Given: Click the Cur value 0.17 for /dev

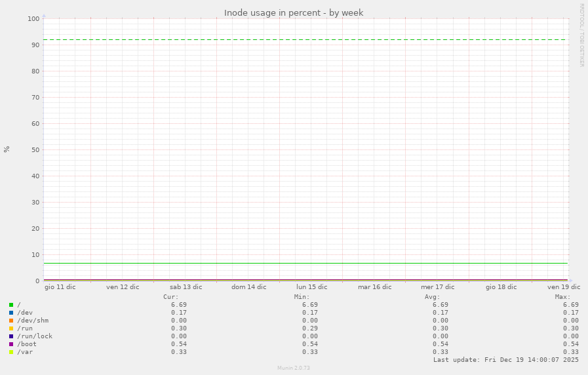Looking at the screenshot, I should (179, 313).
